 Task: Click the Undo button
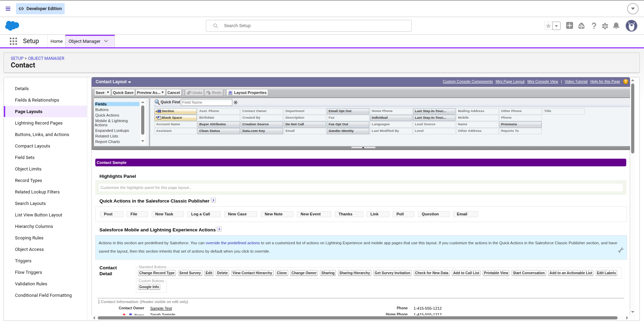tap(194, 93)
